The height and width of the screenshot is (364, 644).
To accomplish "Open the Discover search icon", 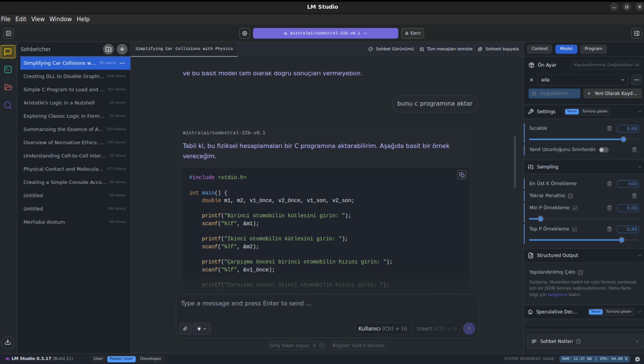I will coord(8,105).
